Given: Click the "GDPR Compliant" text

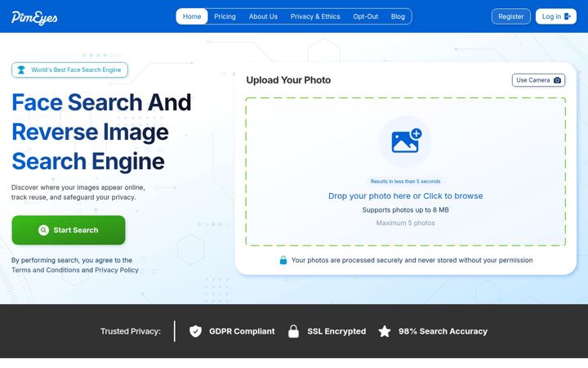Looking at the screenshot, I should tap(242, 331).
